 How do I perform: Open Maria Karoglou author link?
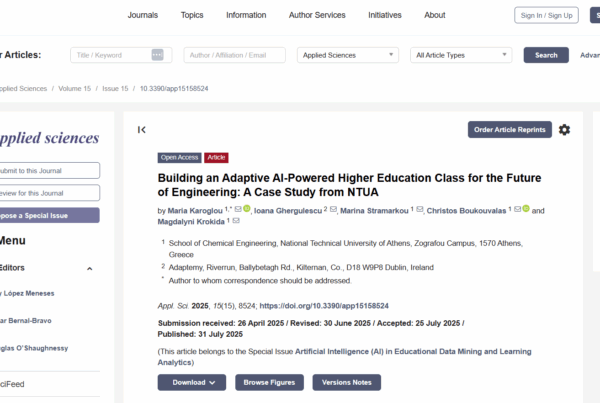point(195,210)
